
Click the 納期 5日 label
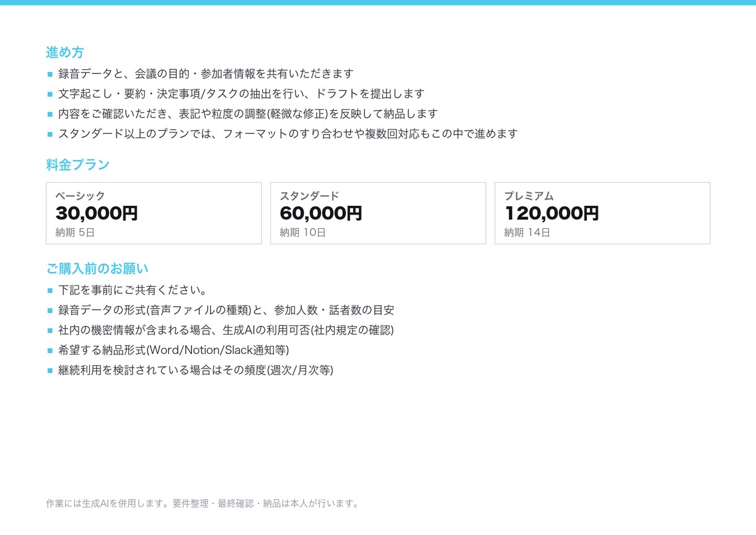coord(75,232)
